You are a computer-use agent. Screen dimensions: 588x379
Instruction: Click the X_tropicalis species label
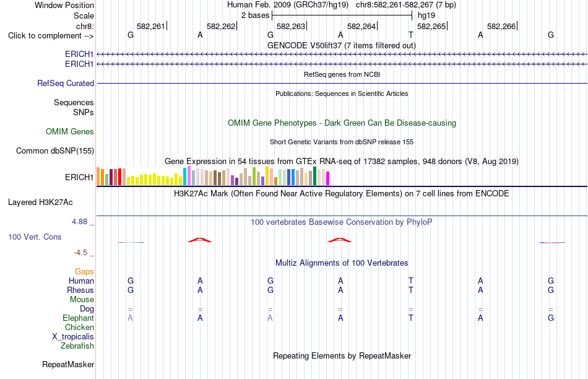73,337
